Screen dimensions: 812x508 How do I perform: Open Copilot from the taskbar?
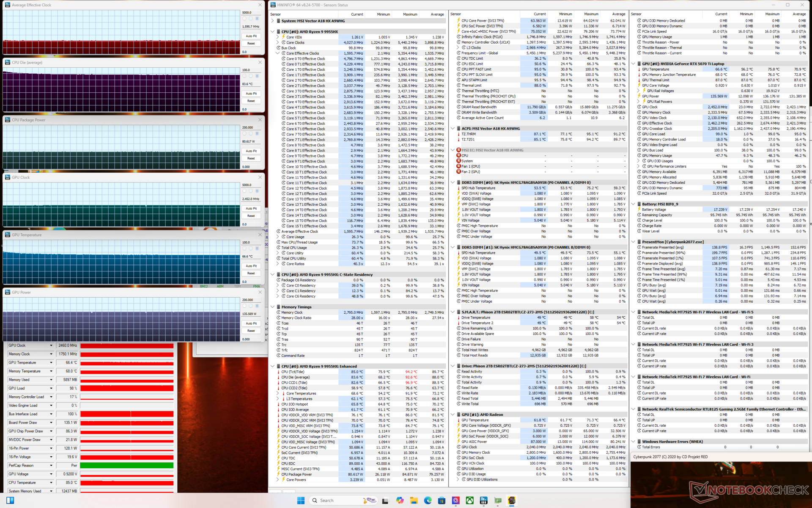400,500
